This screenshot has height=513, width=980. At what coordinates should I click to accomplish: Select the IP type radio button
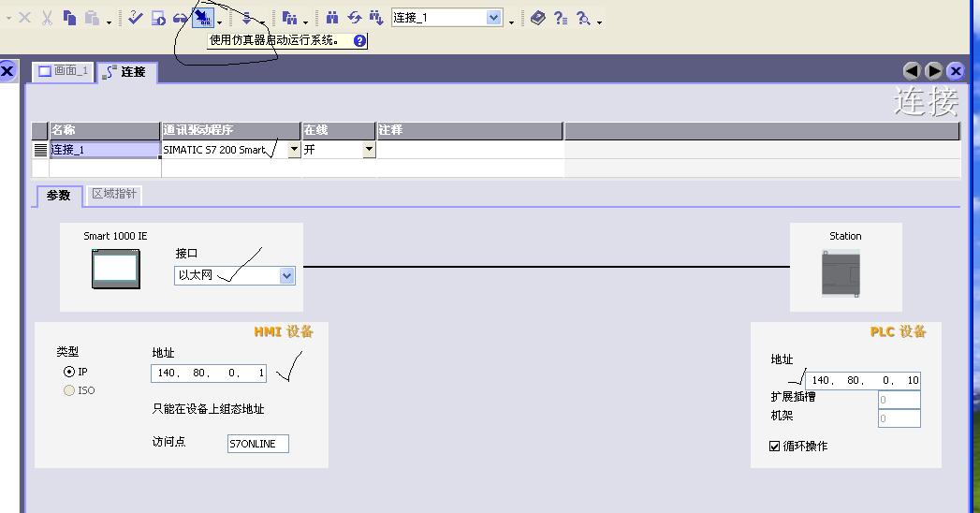click(68, 372)
